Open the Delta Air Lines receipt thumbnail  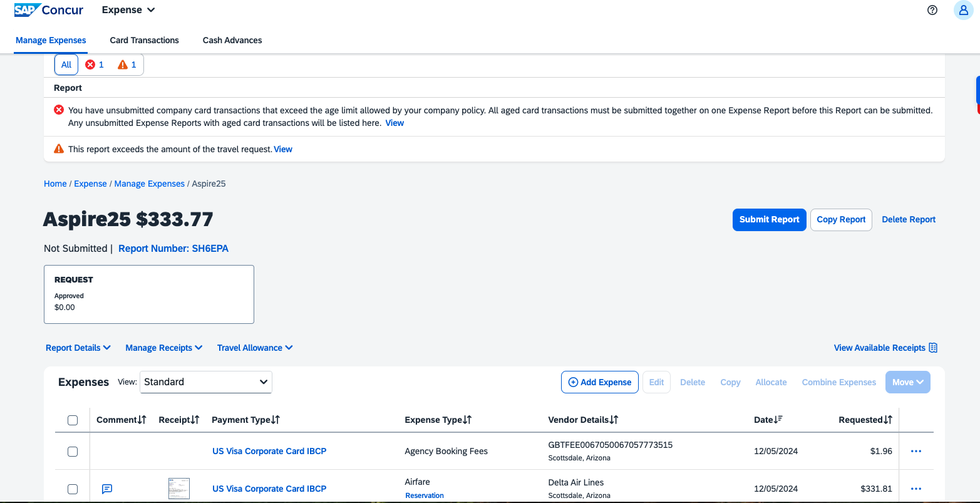click(x=179, y=489)
